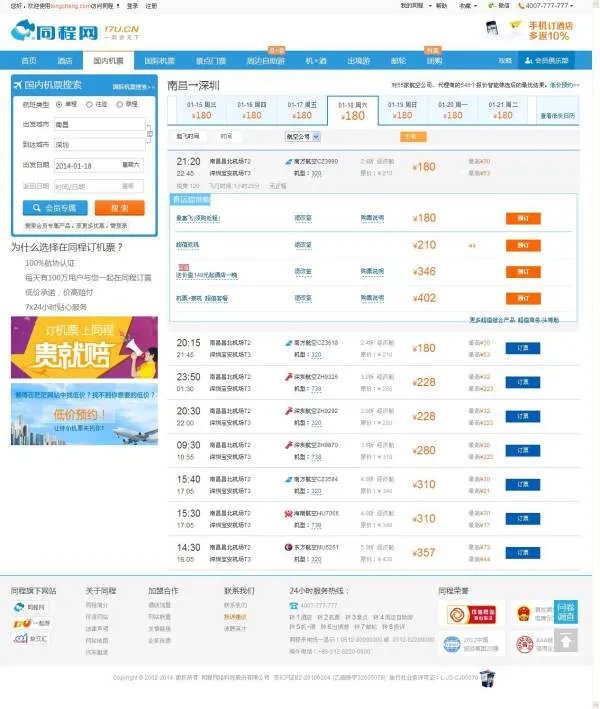This screenshot has width=600, height=709.
Task: Click the 出发城市 departure city field
Action: point(99,124)
